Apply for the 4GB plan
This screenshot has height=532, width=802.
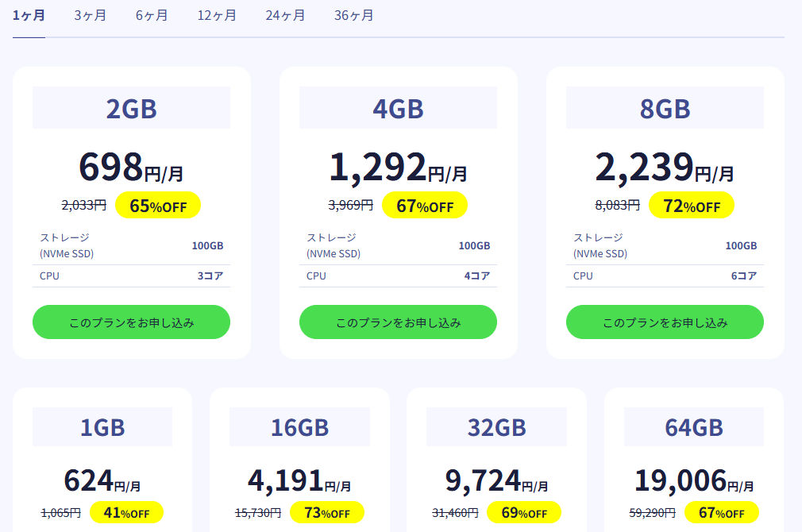[398, 322]
